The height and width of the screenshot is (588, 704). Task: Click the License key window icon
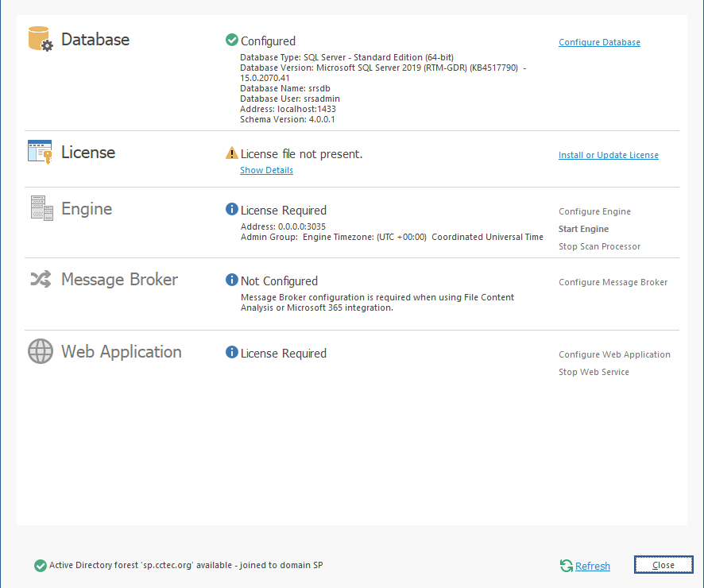(40, 152)
